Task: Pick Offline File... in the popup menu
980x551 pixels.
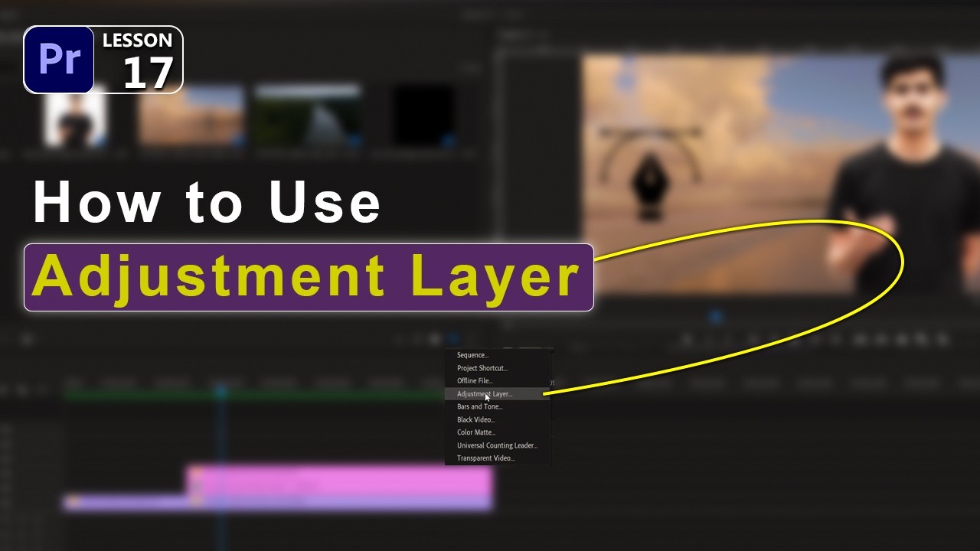Action: coord(497,381)
